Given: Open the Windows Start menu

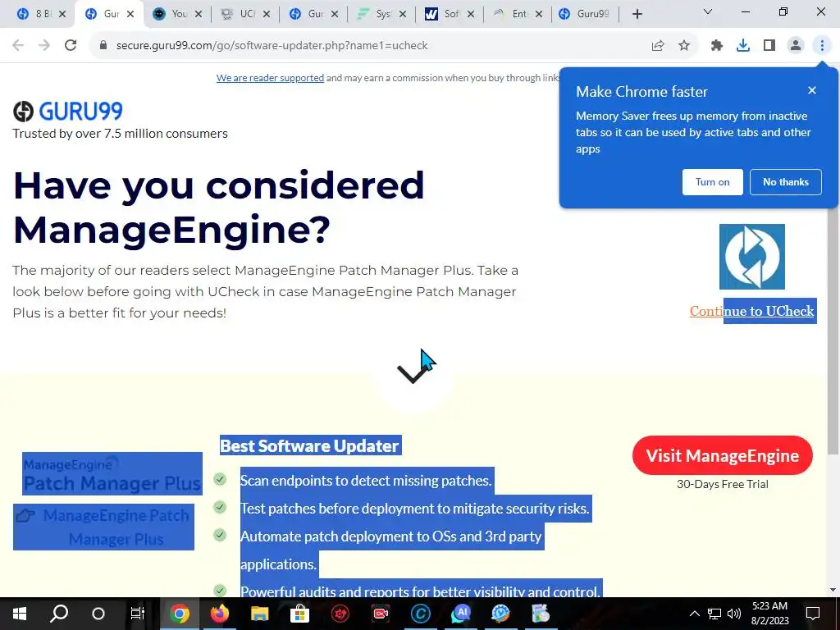Looking at the screenshot, I should 20,614.
